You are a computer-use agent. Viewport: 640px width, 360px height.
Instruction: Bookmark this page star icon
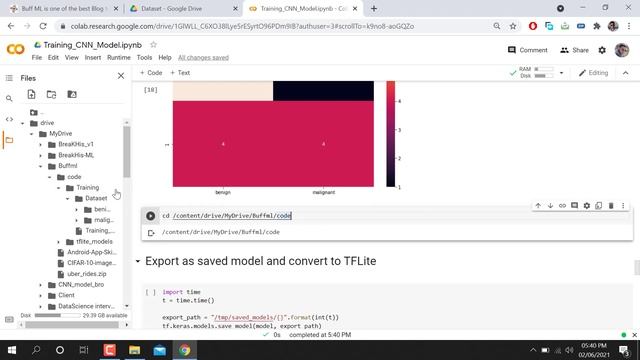coord(513,26)
